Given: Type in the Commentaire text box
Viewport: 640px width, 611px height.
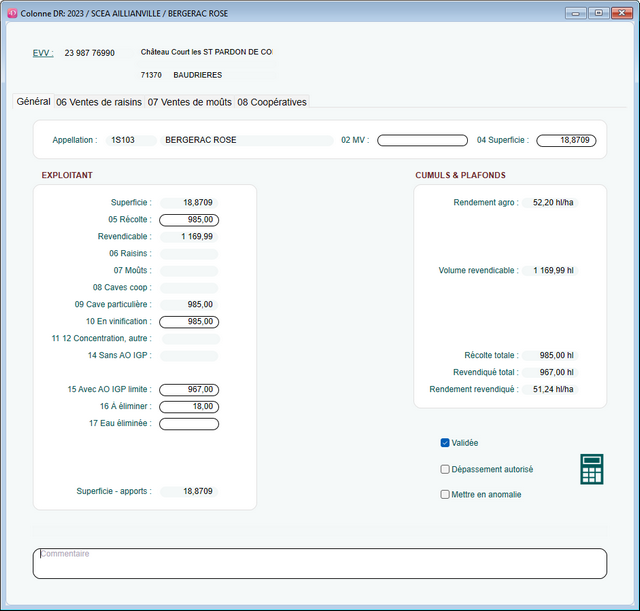Looking at the screenshot, I should [320, 564].
